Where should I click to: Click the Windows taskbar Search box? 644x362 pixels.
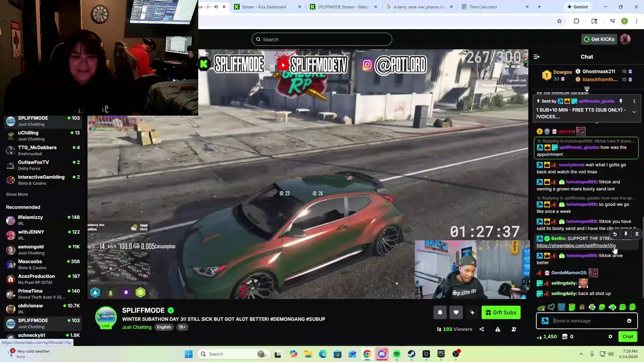pyautogui.click(x=234, y=354)
